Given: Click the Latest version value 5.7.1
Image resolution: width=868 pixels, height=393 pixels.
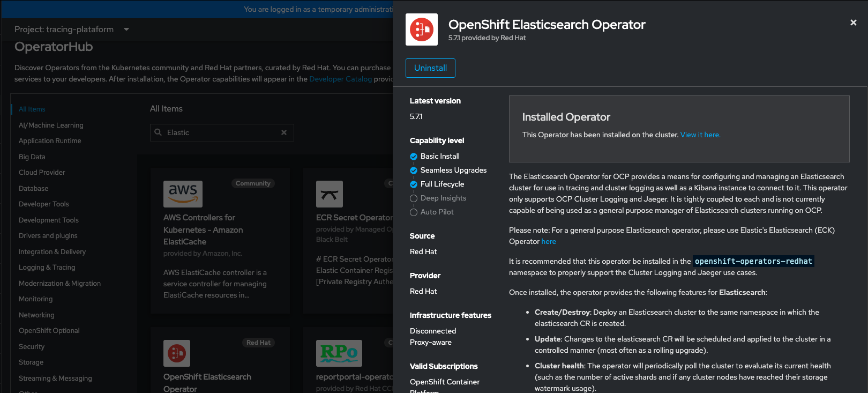Looking at the screenshot, I should click(x=416, y=116).
